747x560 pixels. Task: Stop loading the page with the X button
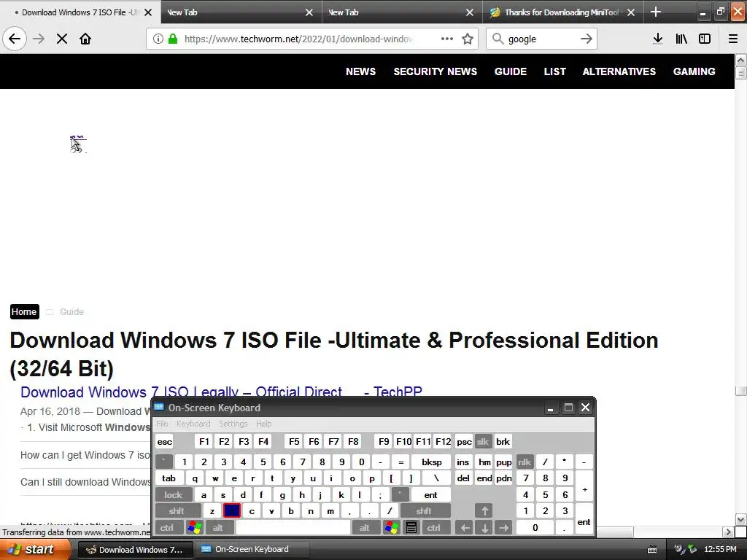tap(62, 39)
